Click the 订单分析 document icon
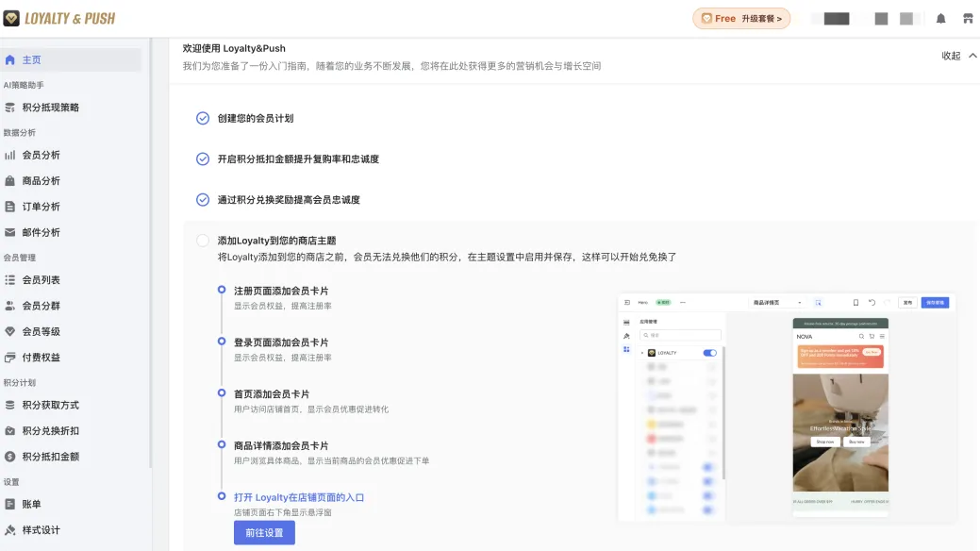Image resolution: width=980 pixels, height=551 pixels. click(x=10, y=207)
